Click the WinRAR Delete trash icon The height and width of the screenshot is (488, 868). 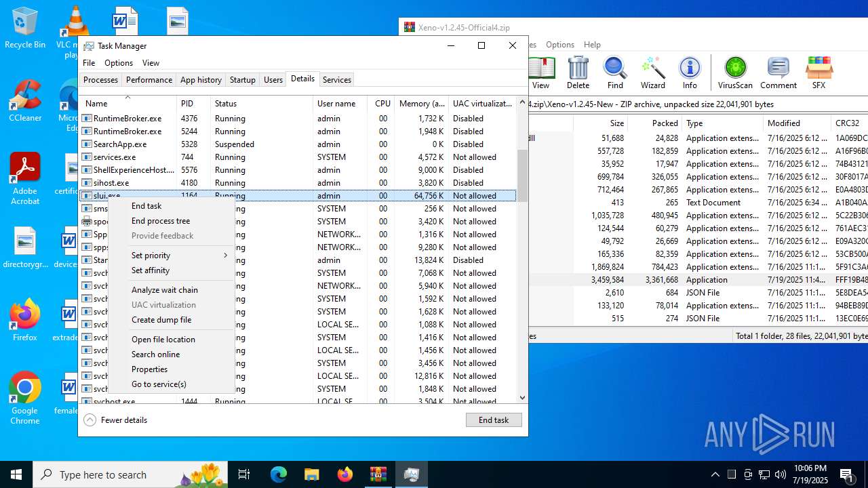pyautogui.click(x=578, y=73)
